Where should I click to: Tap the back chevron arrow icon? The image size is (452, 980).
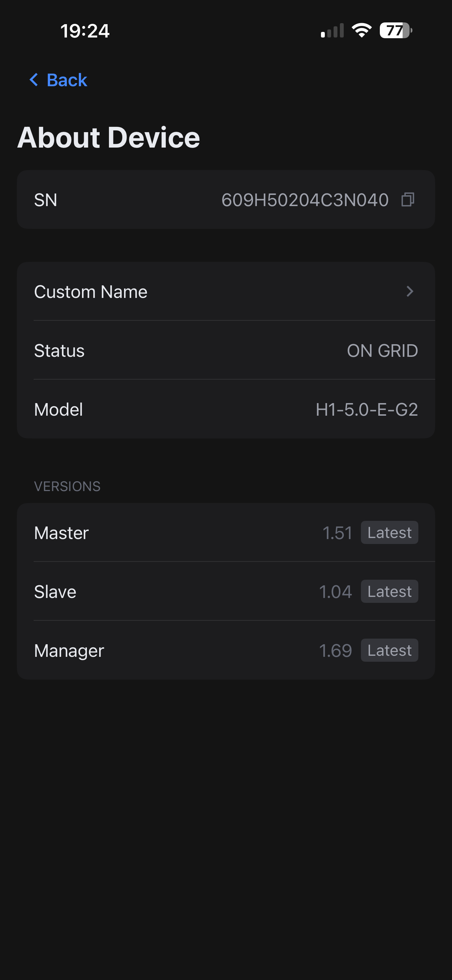click(x=34, y=80)
